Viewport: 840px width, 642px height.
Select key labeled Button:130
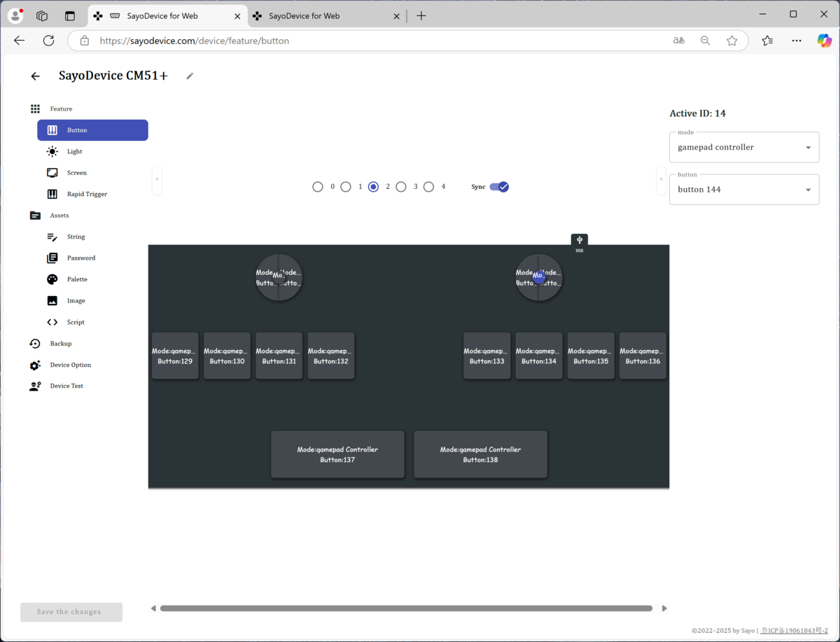coord(227,356)
